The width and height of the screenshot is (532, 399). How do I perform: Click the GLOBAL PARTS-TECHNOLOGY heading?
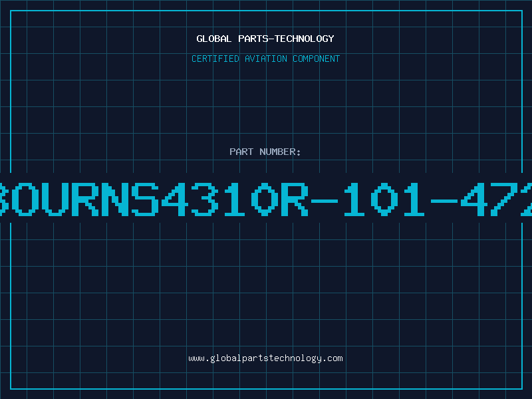pyautogui.click(x=265, y=39)
